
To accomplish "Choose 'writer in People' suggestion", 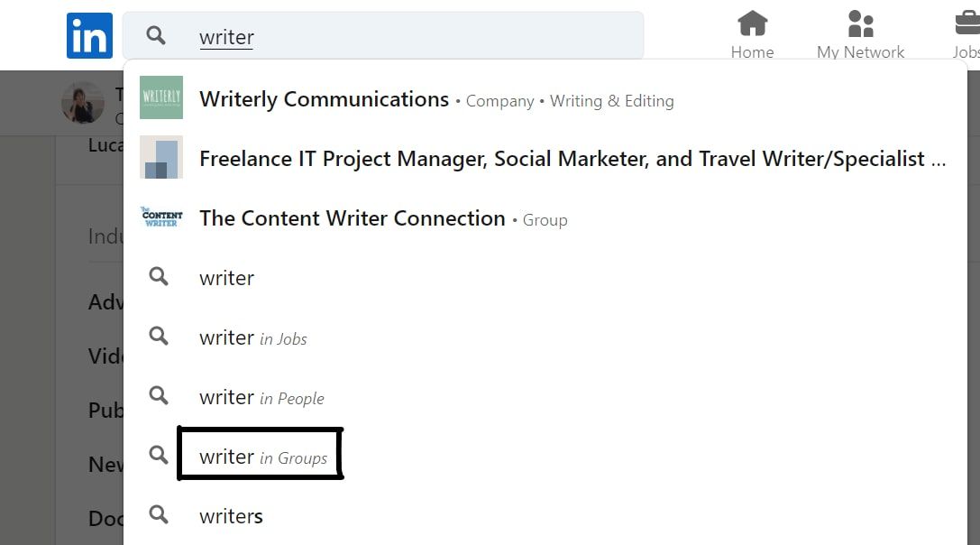I will point(545,396).
